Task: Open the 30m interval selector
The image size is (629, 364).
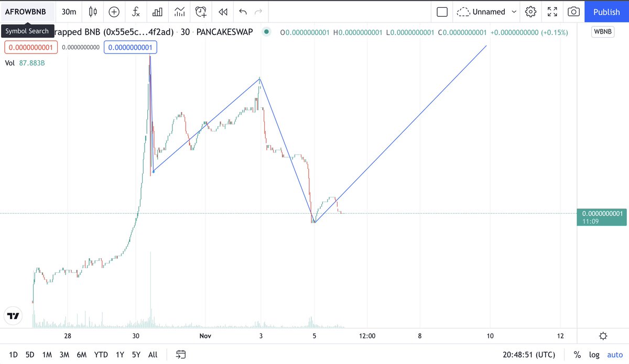Action: [x=68, y=12]
